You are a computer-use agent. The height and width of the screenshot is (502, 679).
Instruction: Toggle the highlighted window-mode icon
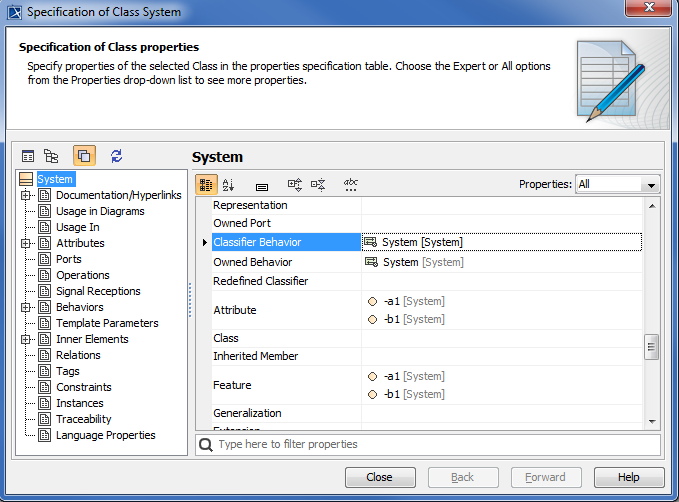pos(84,156)
